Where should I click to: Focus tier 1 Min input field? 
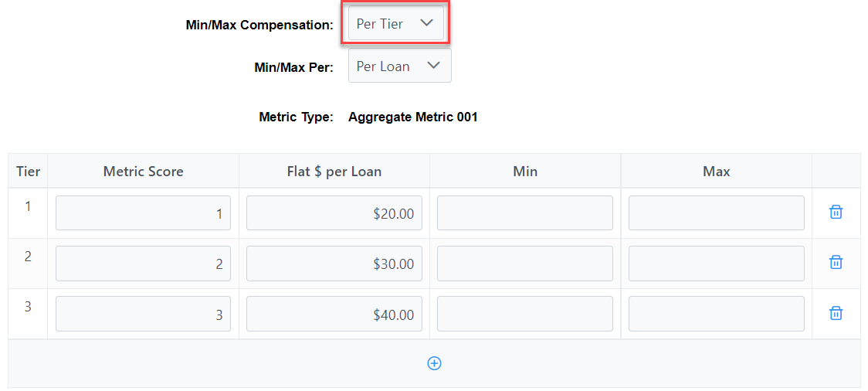click(x=525, y=212)
